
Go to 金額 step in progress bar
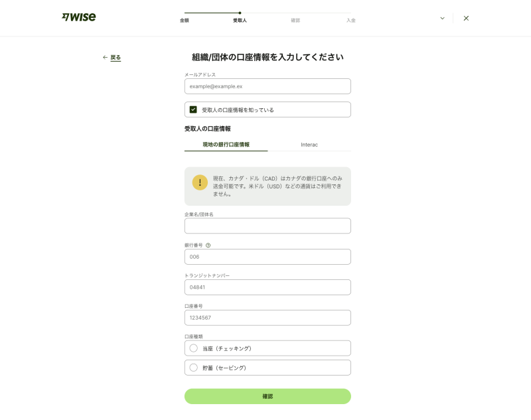(x=185, y=21)
